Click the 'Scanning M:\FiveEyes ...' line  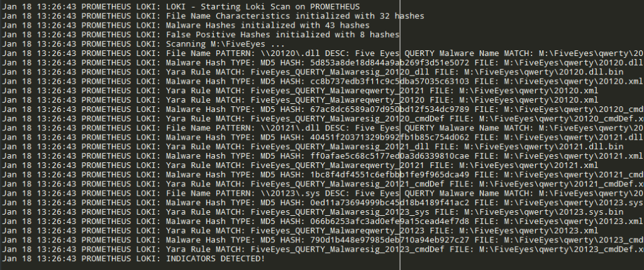(x=143, y=44)
